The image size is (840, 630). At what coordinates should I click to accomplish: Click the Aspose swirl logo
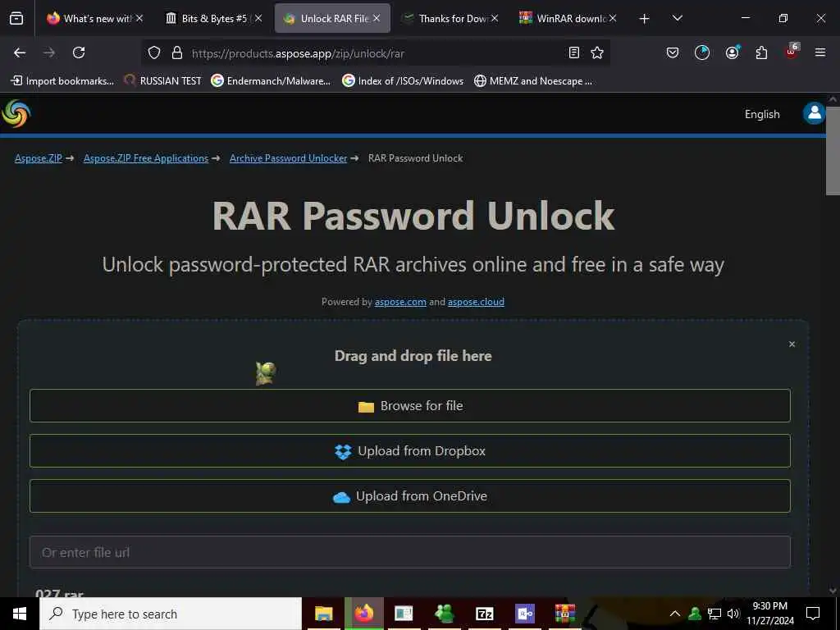coord(16,113)
